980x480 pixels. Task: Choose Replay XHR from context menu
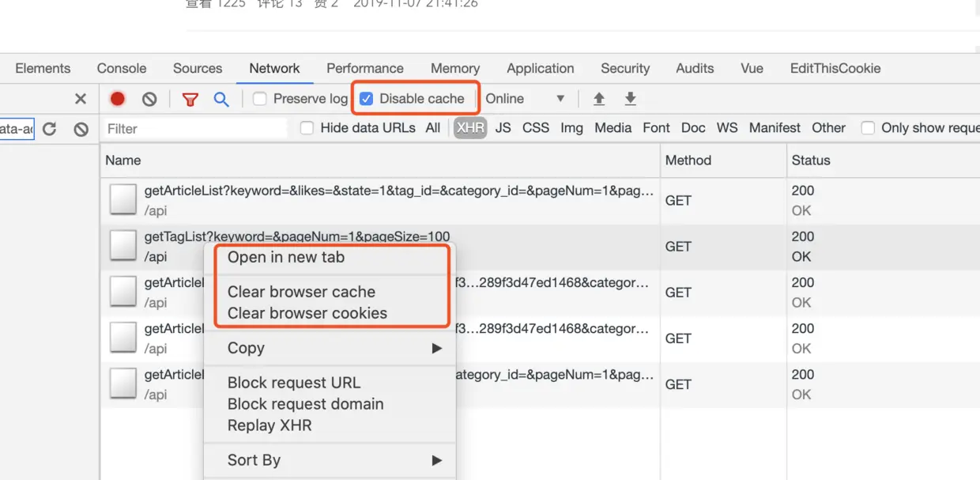(x=269, y=425)
